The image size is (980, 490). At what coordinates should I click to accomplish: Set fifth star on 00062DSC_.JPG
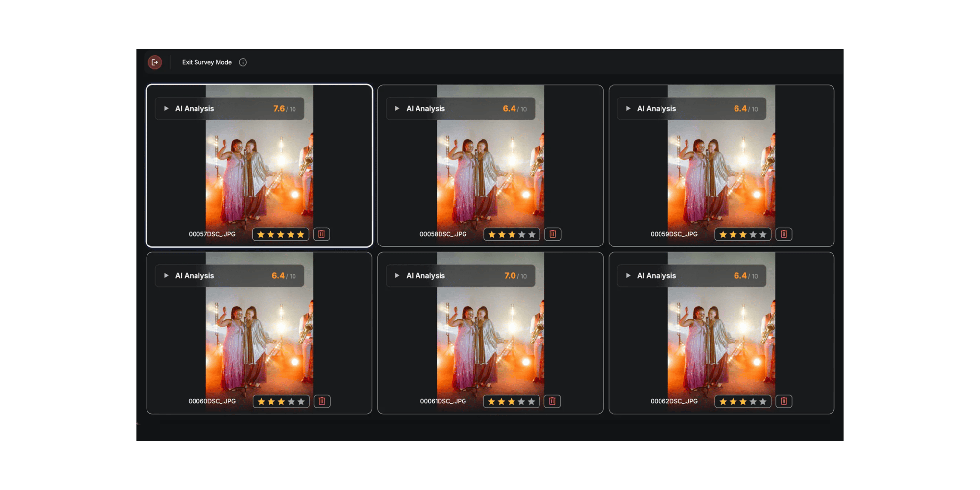763,401
